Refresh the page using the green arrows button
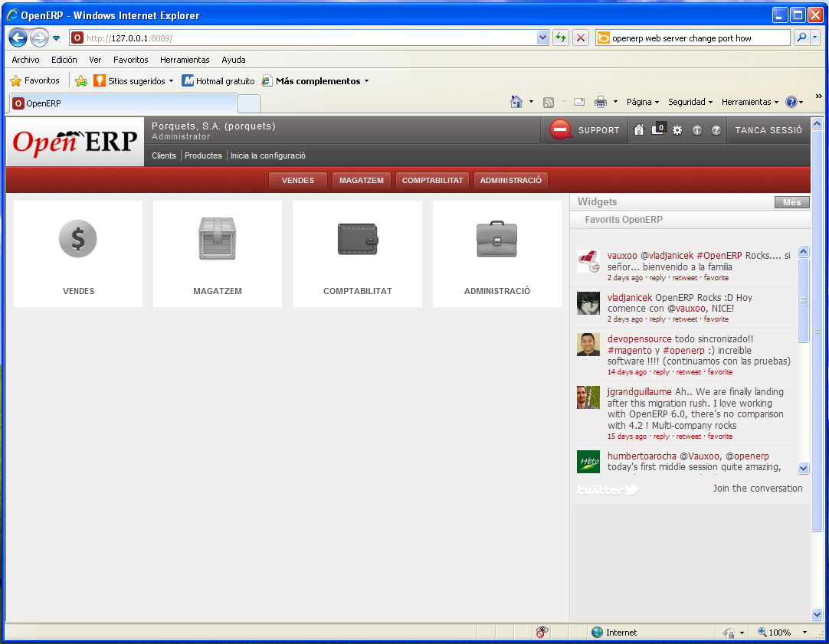 coord(561,38)
